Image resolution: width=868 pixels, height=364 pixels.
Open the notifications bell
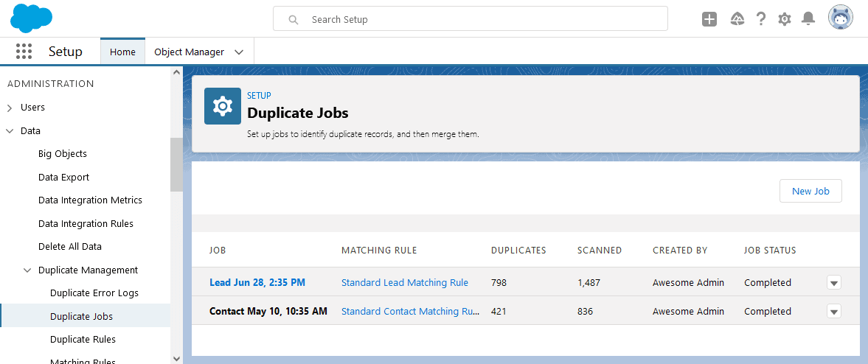click(809, 19)
